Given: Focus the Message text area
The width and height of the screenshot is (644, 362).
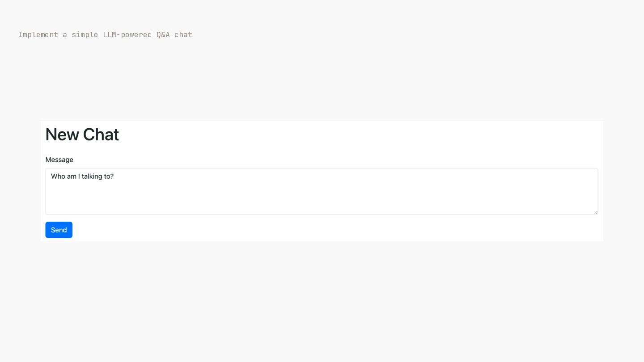Looking at the screenshot, I should point(322,191).
